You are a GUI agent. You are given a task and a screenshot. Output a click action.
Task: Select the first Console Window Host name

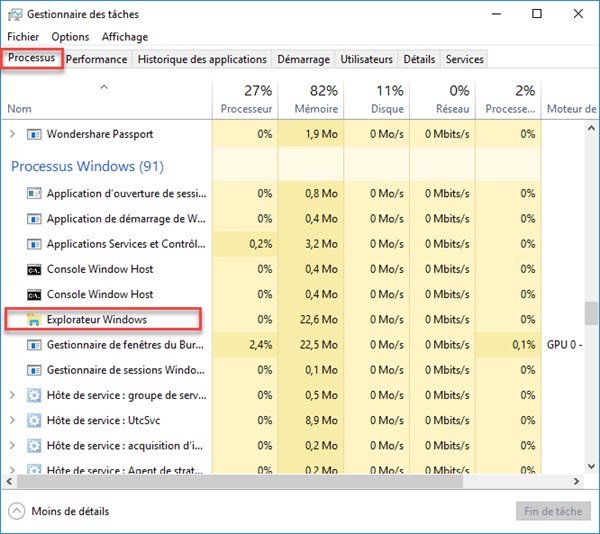click(100, 269)
